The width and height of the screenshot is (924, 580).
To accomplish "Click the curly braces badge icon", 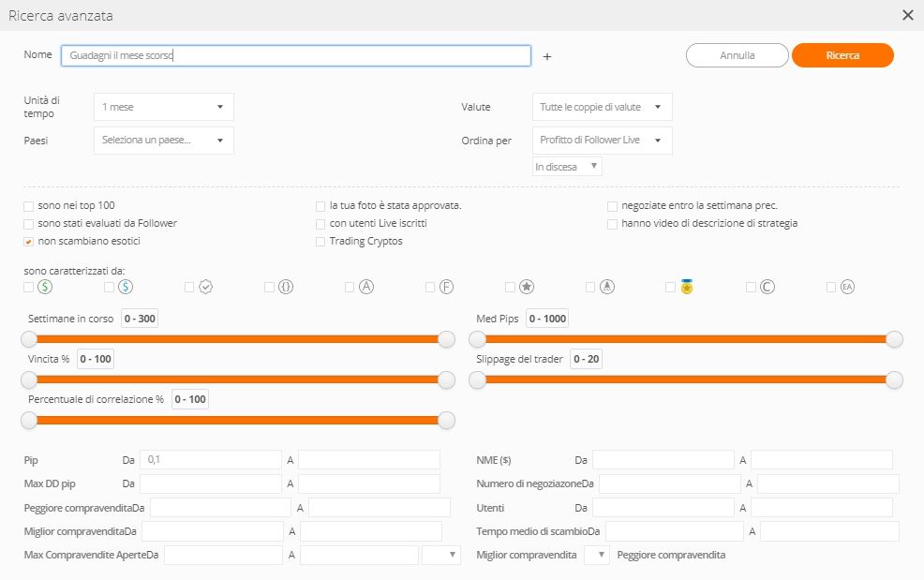I will pyautogui.click(x=286, y=287).
